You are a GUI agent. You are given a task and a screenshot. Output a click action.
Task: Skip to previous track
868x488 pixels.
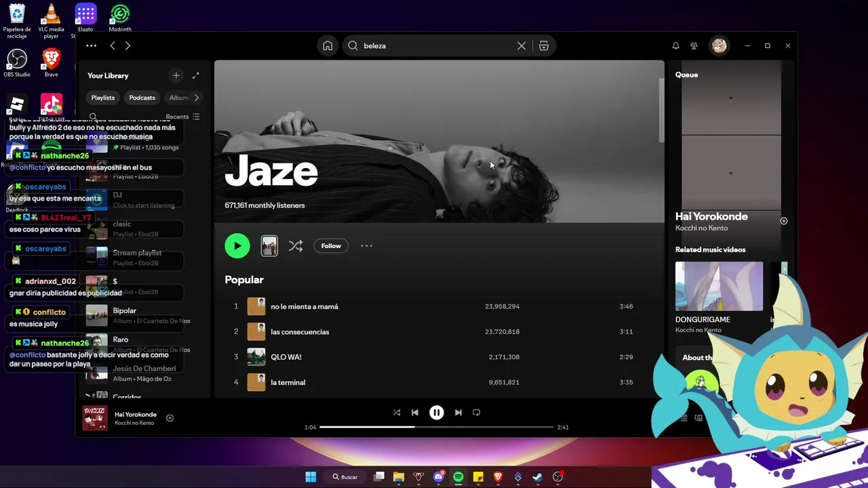click(x=415, y=412)
